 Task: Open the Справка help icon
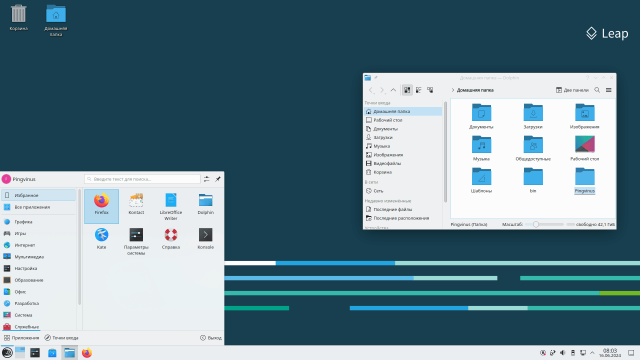tap(171, 238)
